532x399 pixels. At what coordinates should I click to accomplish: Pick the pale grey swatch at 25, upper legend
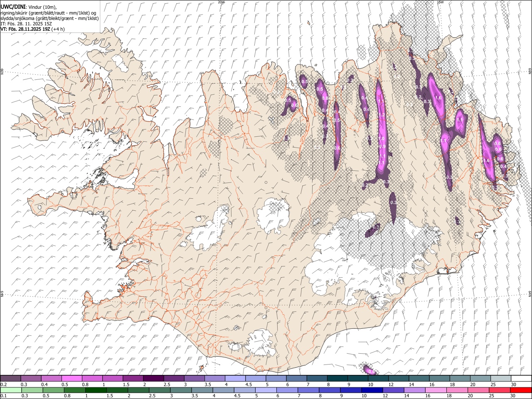click(500, 379)
